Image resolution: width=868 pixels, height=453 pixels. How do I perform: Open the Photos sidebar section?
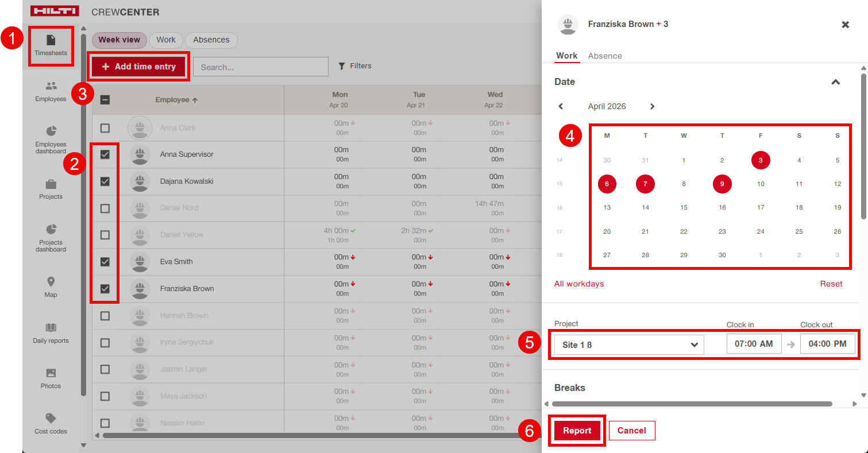(x=51, y=378)
